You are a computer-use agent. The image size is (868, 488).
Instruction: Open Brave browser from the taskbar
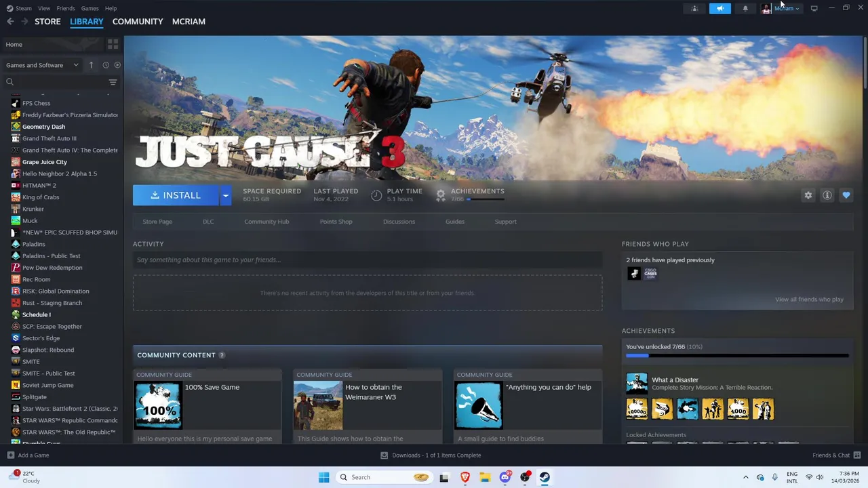click(x=465, y=477)
